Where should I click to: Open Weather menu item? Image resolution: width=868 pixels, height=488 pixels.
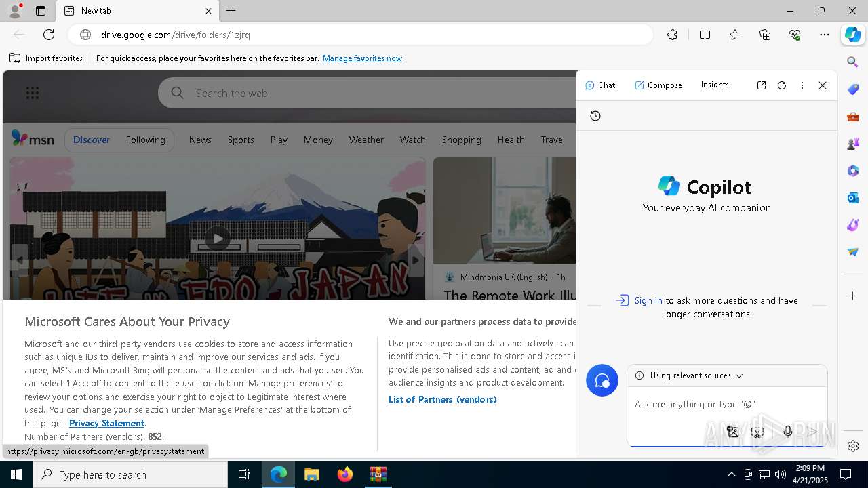point(366,140)
